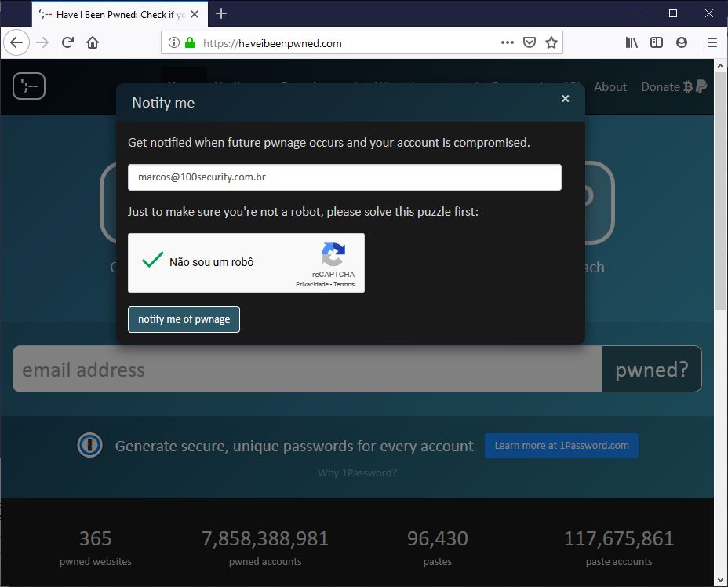Click the main email address search field
The height and width of the screenshot is (587, 728).
tap(308, 369)
